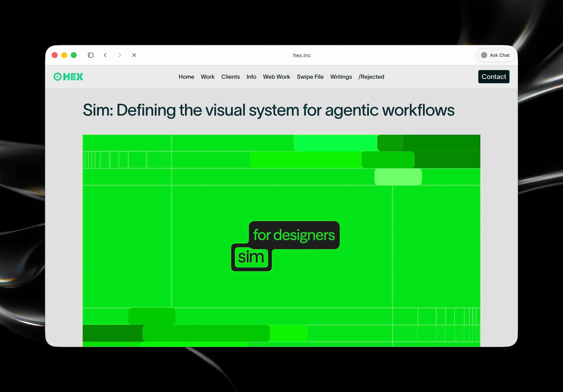
Task: Open the Clients nav item
Action: (231, 77)
